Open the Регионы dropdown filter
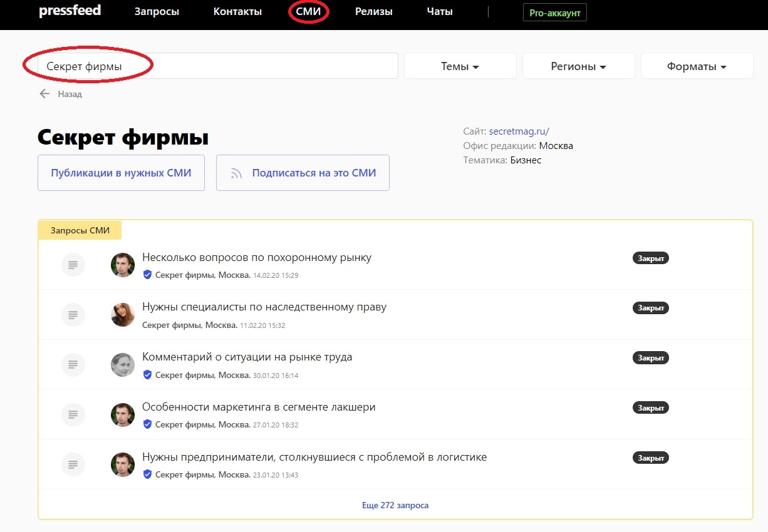Viewport: 768px width, 532px height. [578, 66]
